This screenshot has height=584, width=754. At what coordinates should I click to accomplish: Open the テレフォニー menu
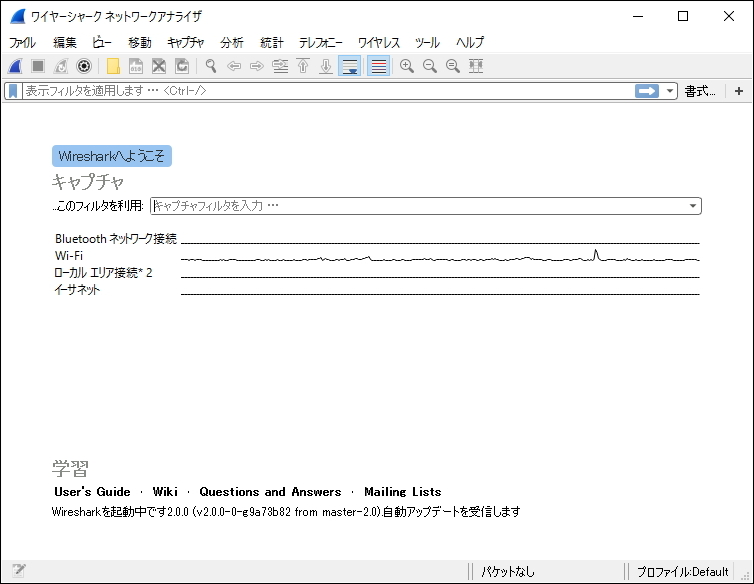321,42
